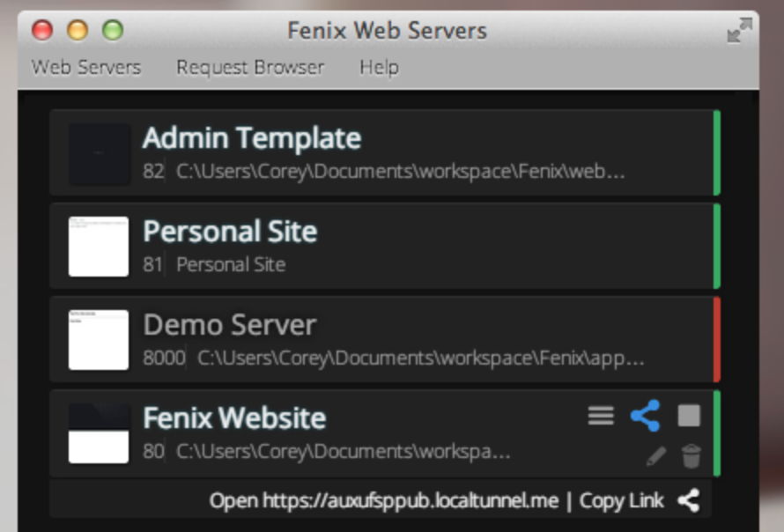
Task: Open the Fenix Website row menu icon
Action: pyautogui.click(x=601, y=416)
